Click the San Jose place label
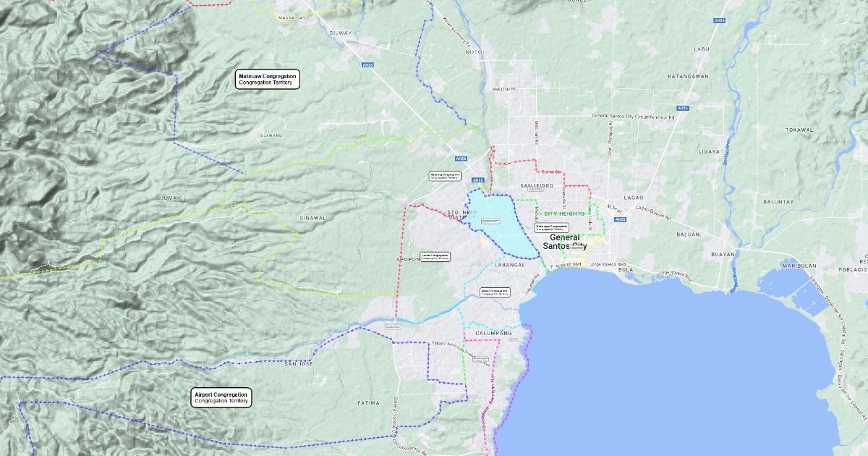Image resolution: width=868 pixels, height=456 pixels. pos(298,363)
